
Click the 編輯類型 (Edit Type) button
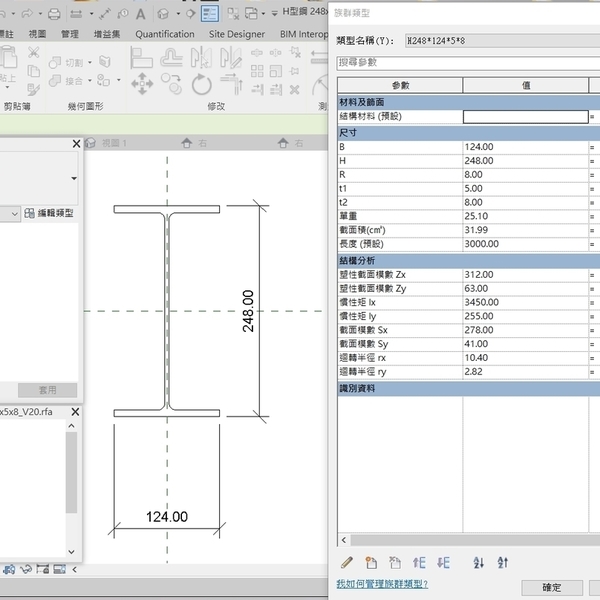[x=54, y=213]
